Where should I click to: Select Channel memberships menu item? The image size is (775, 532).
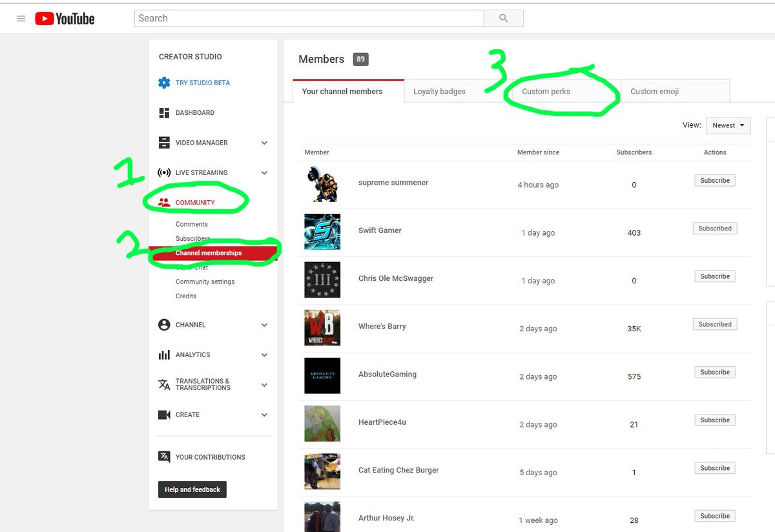pos(213,253)
